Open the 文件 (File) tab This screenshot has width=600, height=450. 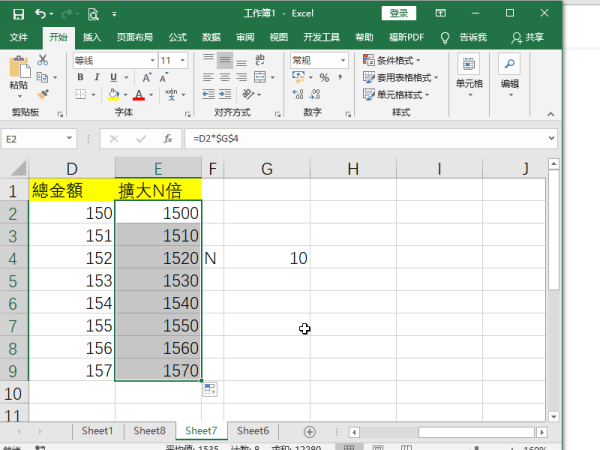pyautogui.click(x=19, y=37)
